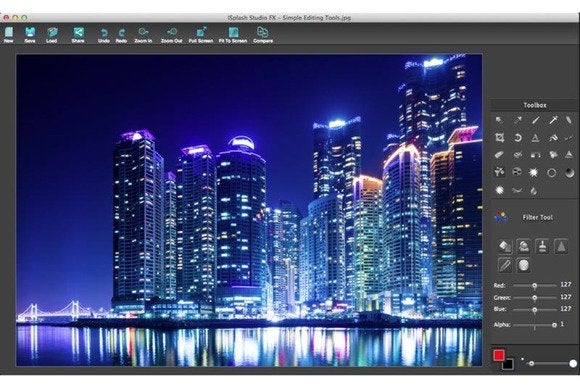Click the Share toolbar icon
The image size is (580, 388).
pyautogui.click(x=78, y=35)
